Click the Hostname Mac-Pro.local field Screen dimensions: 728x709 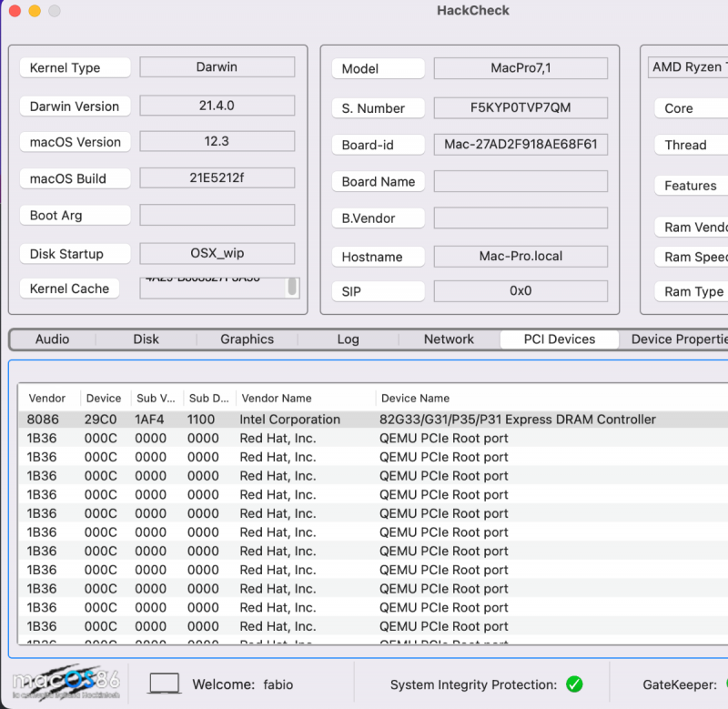(521, 257)
